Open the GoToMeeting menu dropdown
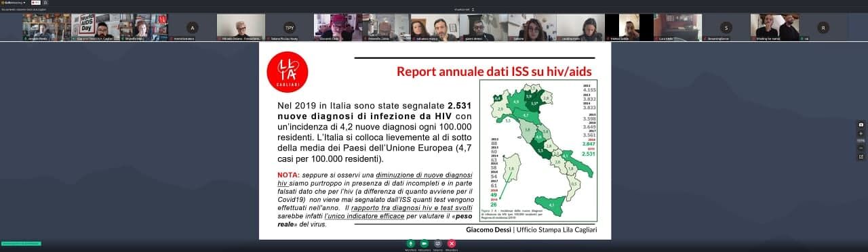 point(14,3)
